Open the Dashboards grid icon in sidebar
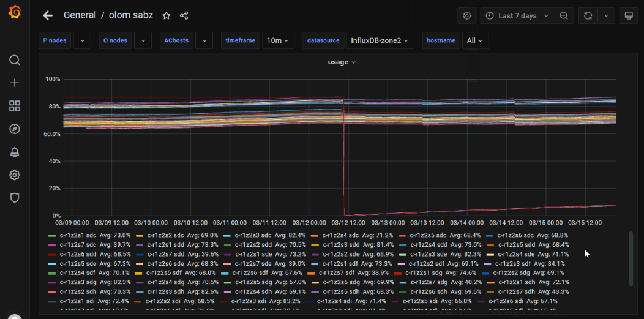Image resolution: width=644 pixels, height=319 pixels. pos(15,106)
